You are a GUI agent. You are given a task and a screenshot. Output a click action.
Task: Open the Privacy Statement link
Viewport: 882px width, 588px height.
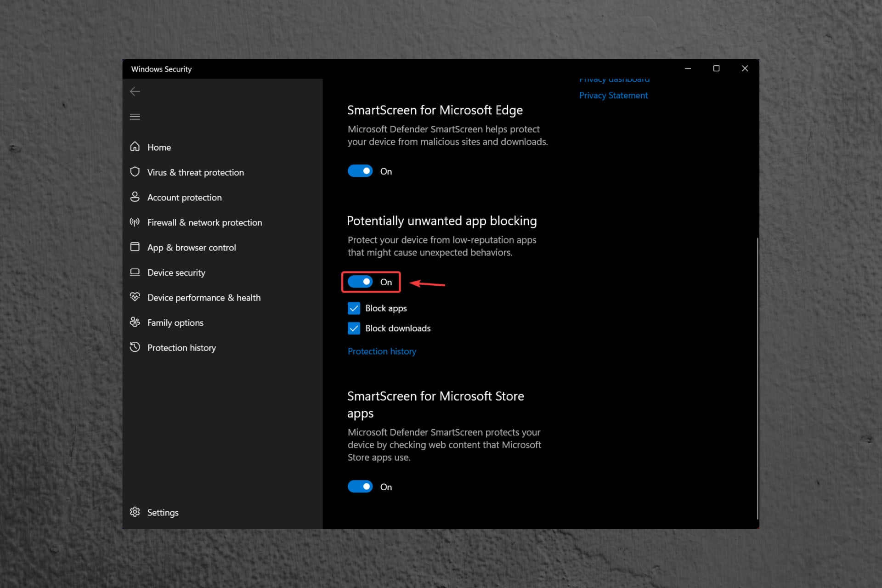pos(613,96)
